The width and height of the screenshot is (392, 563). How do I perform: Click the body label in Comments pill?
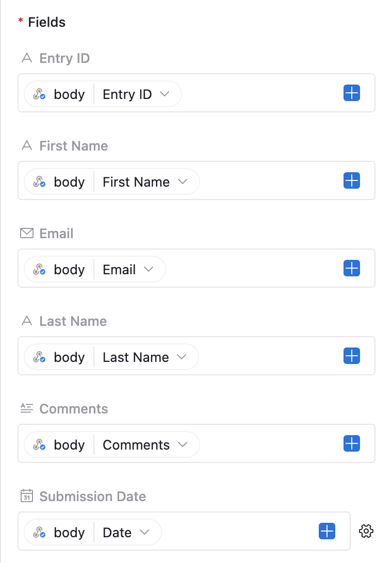click(69, 445)
